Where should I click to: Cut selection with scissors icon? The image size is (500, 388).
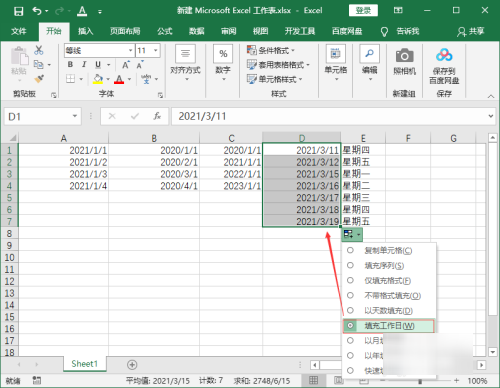39,50
